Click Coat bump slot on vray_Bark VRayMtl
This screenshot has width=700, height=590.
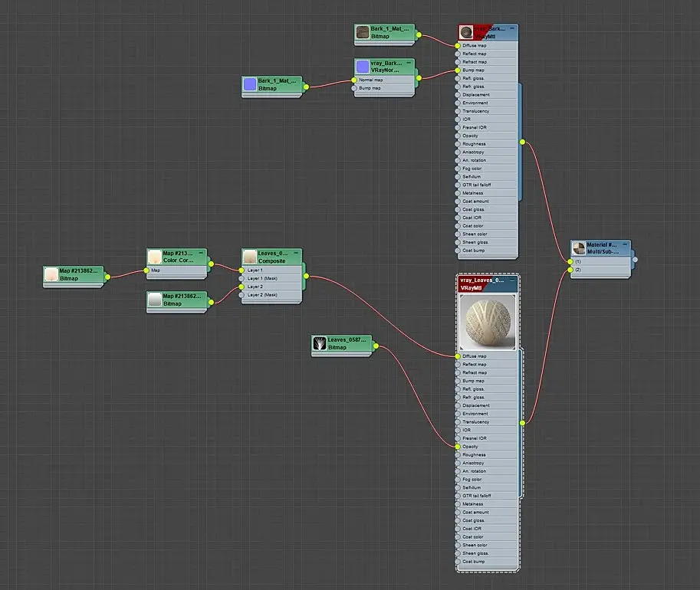tap(488, 251)
